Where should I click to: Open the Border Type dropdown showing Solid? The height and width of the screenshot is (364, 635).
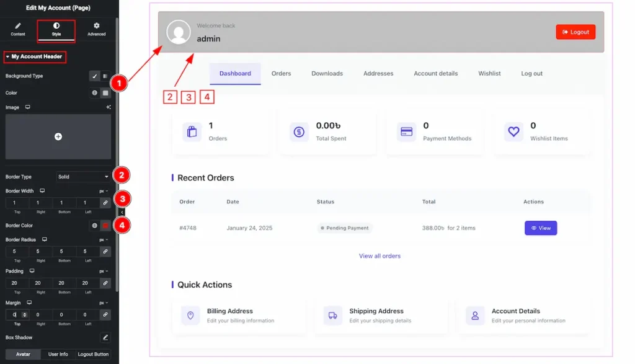point(83,177)
